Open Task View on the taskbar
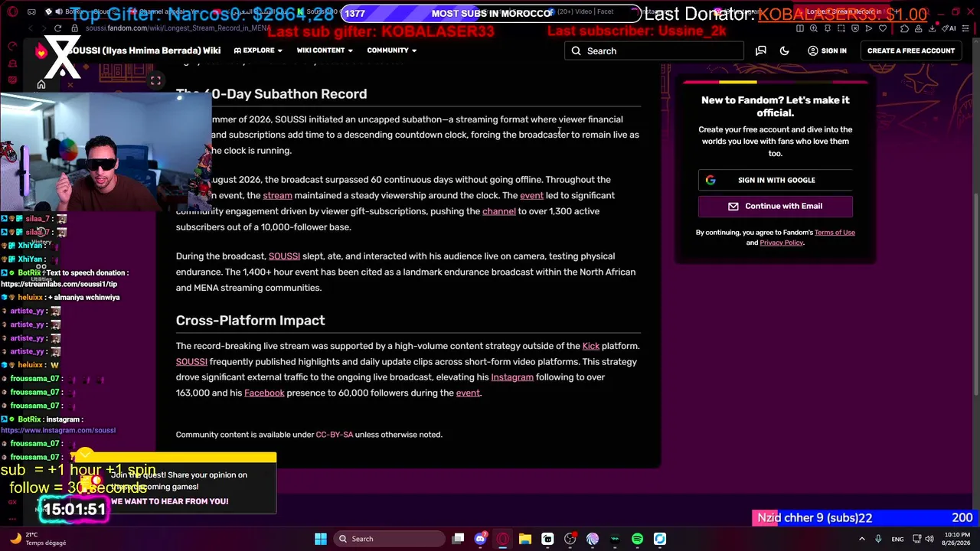The image size is (980, 551). [458, 539]
